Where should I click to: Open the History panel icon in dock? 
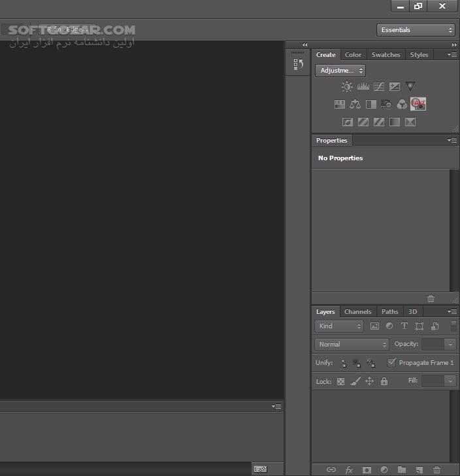(298, 64)
